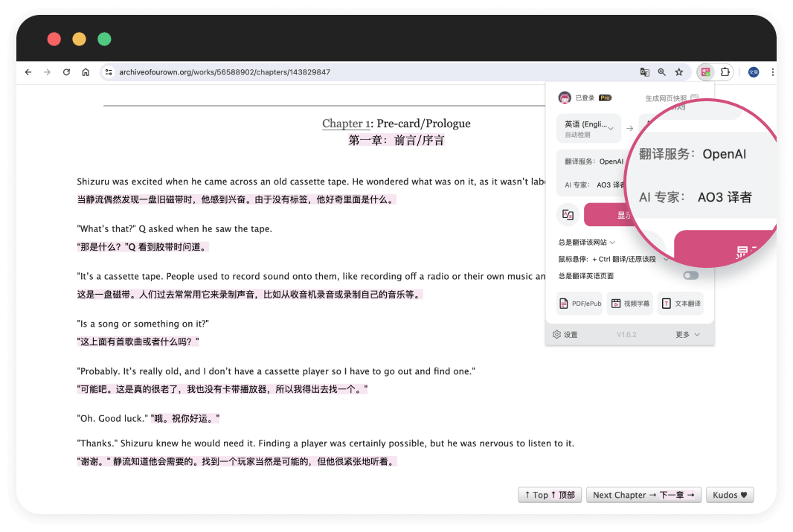Open the browser Extensions puzzle icon
Image resolution: width=793 pixels, height=532 pixels.
click(725, 72)
